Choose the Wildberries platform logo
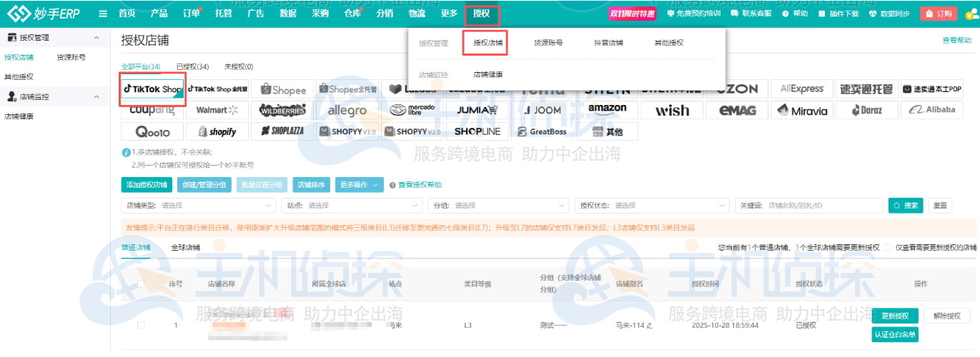980x357 pixels. 283,110
